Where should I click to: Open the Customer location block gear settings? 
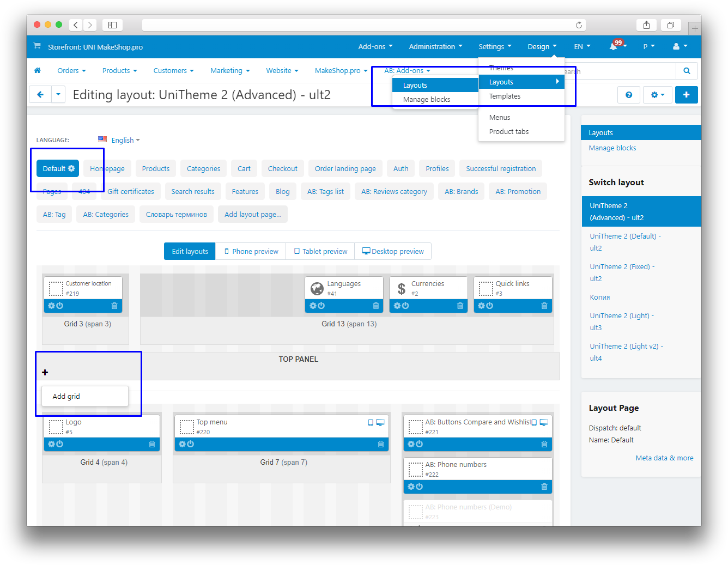(51, 306)
